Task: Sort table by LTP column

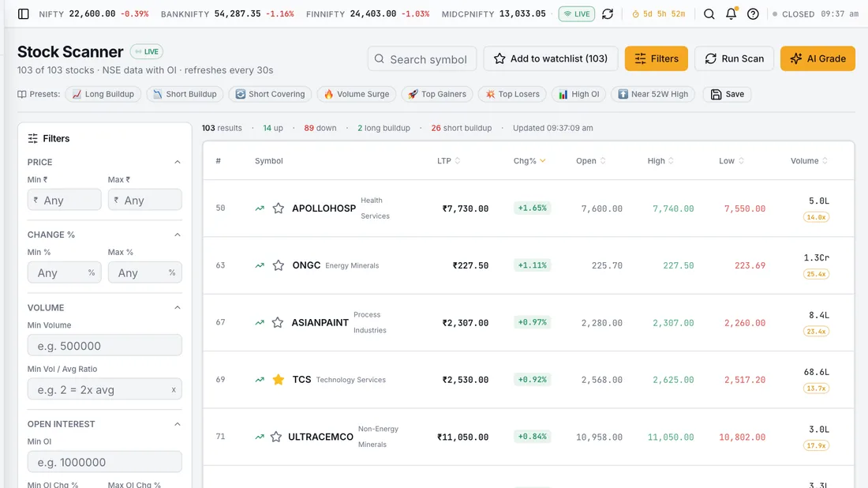Action: (448, 160)
